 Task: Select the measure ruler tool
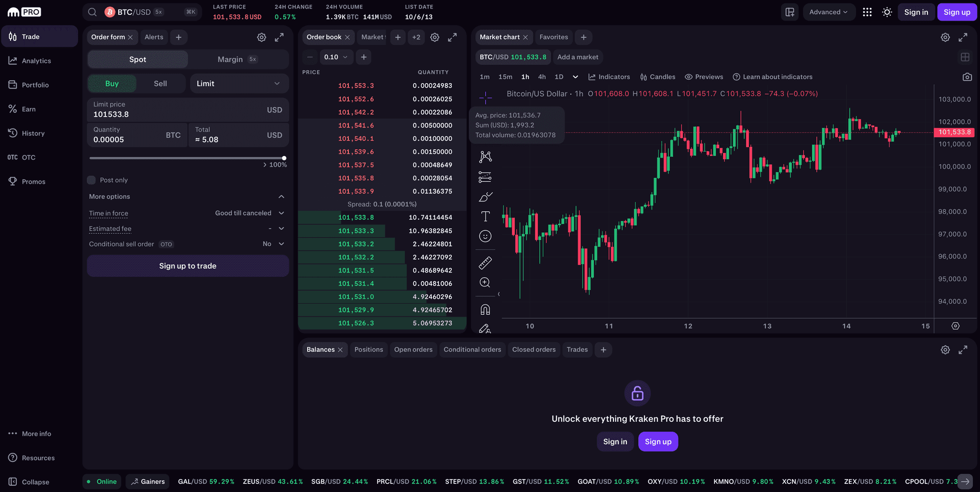coord(485,262)
